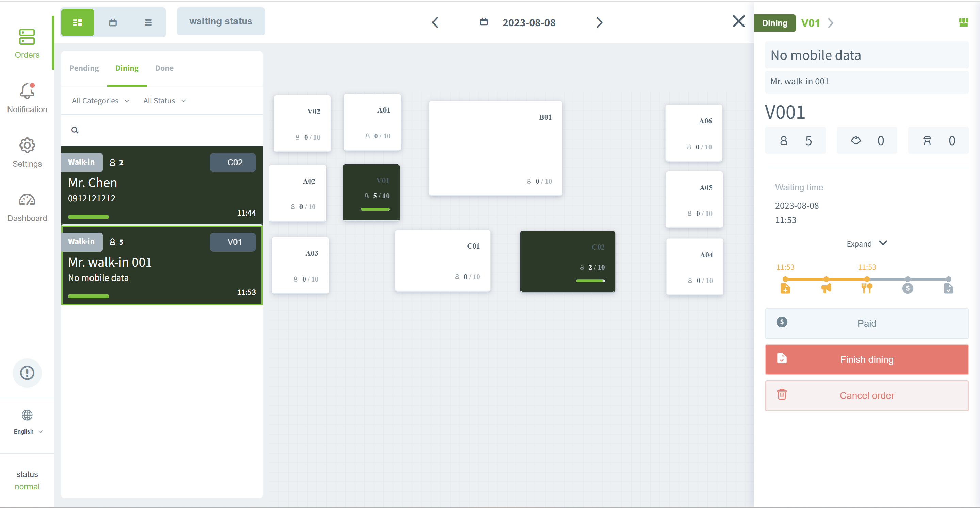Click the alert exclamation circle icon
Screen dimensions: 980x508
(x=27, y=373)
